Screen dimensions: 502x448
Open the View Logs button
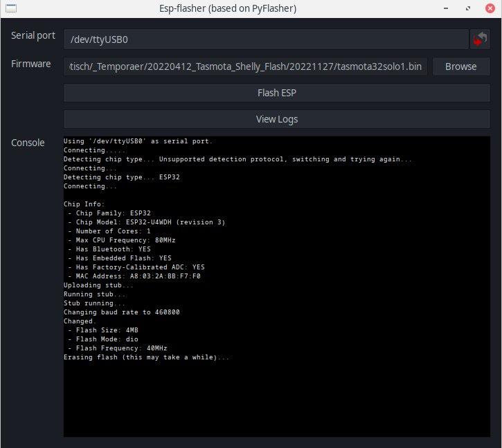click(276, 119)
